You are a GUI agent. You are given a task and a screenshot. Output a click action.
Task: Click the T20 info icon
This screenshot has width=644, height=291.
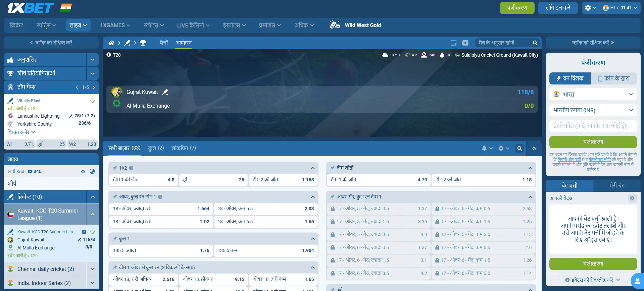pyautogui.click(x=109, y=55)
